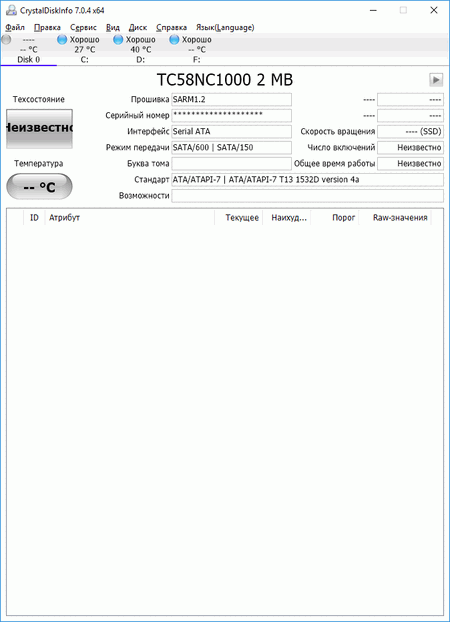Click the 27 °C temperature of drive C:
Viewport: 450px width, 622px height.
pyautogui.click(x=85, y=50)
